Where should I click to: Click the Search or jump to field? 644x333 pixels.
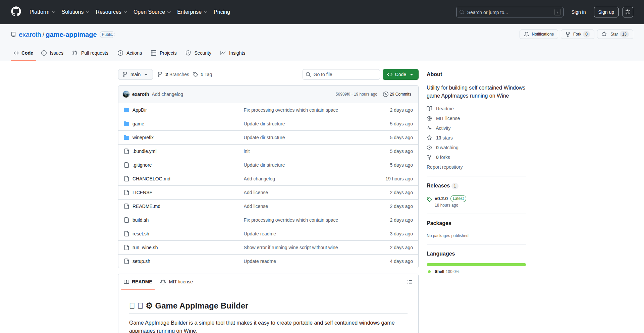(x=509, y=12)
